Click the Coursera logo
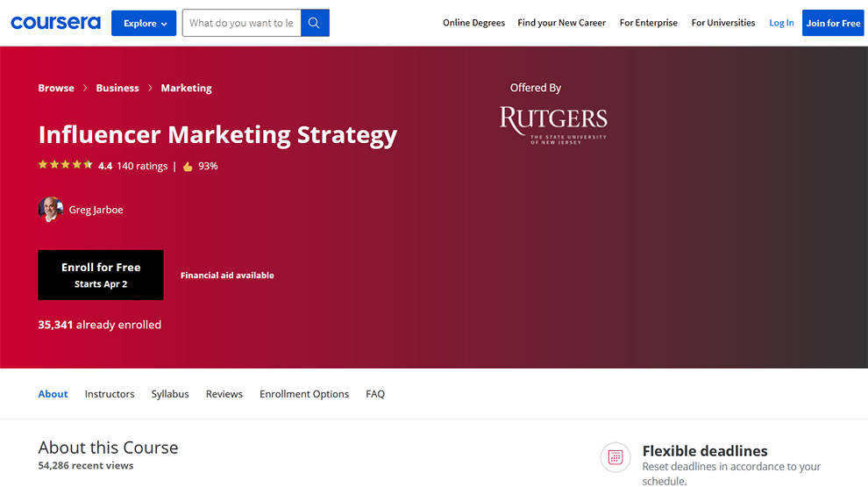Image resolution: width=868 pixels, height=487 pixels. pyautogui.click(x=55, y=23)
